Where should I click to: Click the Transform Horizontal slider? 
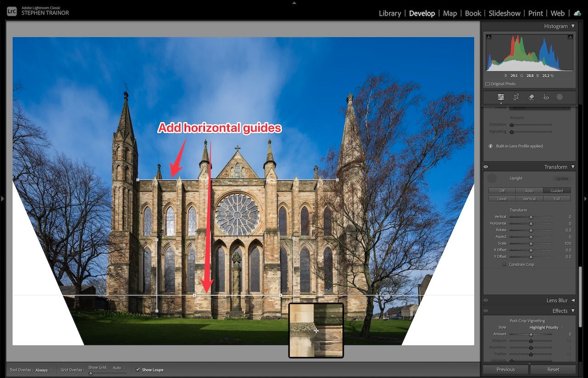click(531, 223)
